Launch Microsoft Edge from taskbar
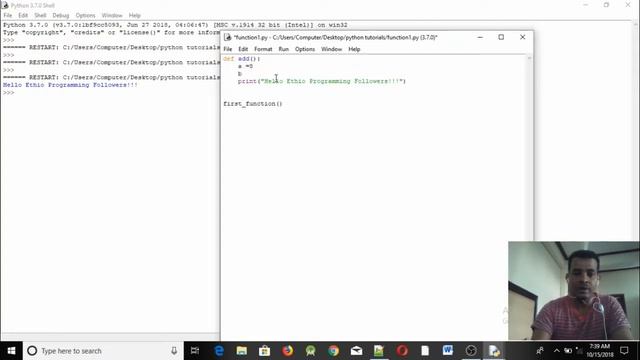This screenshot has height=360, width=640. coord(219,351)
